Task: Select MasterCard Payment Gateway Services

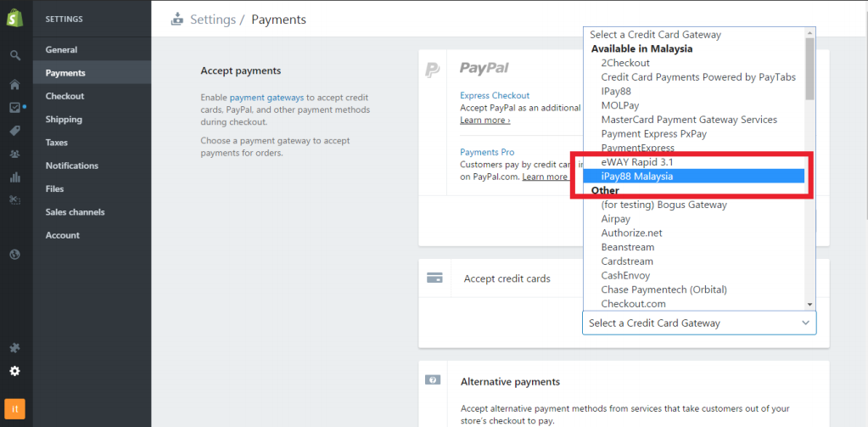Action: (694, 120)
